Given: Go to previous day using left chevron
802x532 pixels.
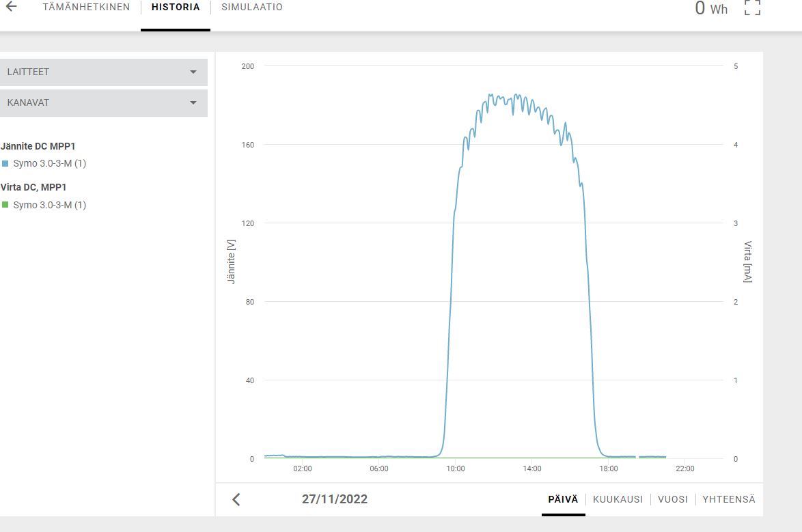Looking at the screenshot, I should tap(236, 499).
